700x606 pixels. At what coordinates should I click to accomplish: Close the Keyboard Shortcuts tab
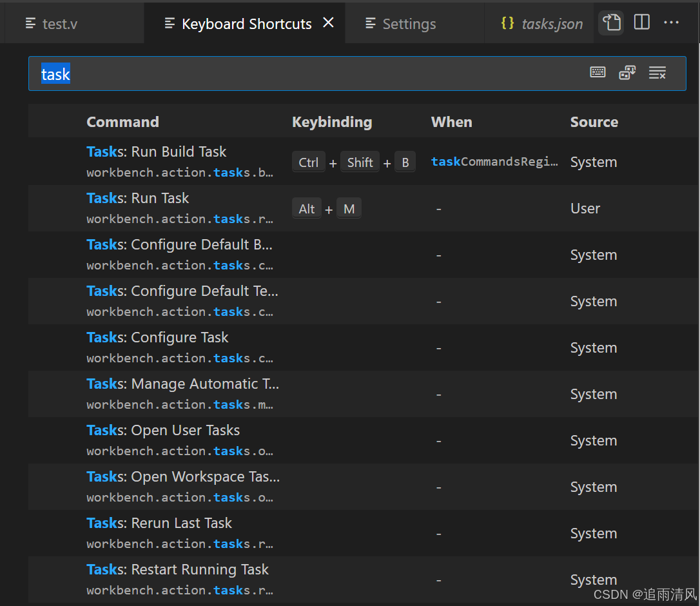pyautogui.click(x=329, y=22)
